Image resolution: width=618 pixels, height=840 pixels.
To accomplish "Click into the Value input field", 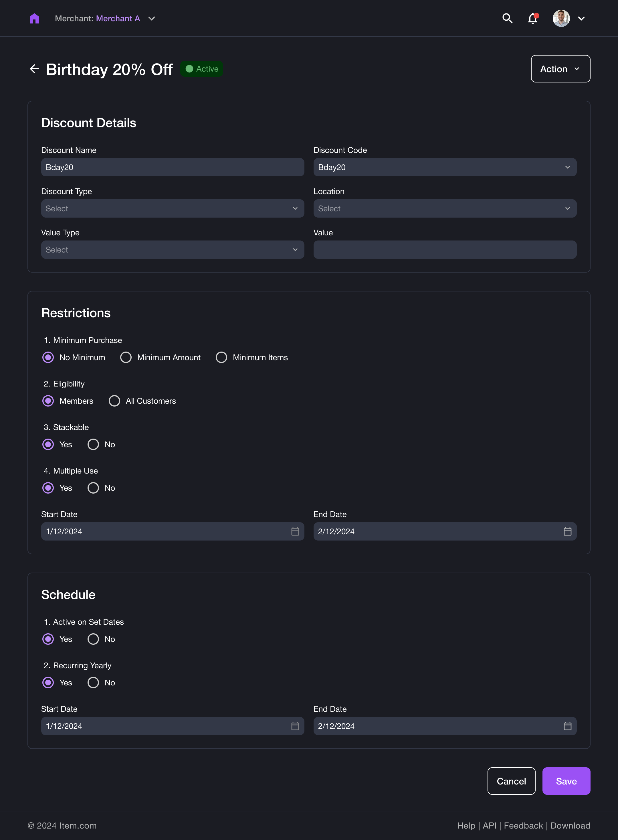I will tap(444, 250).
